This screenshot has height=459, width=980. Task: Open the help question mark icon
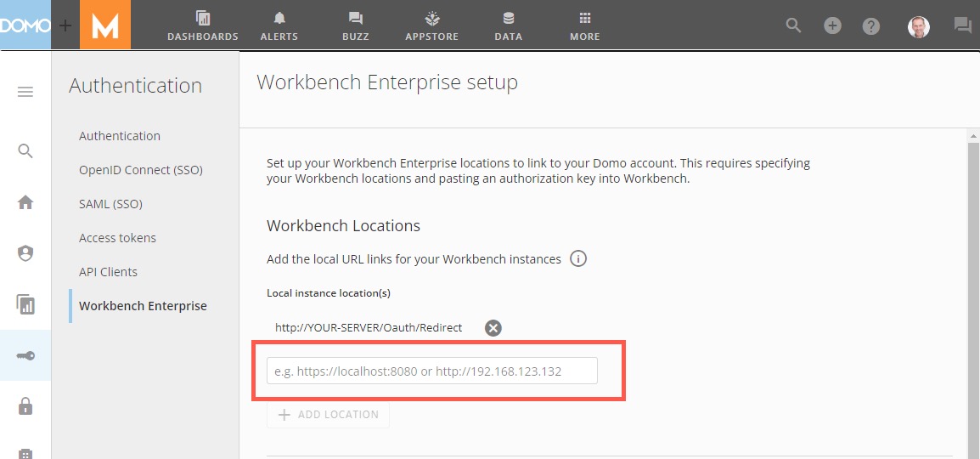point(871,26)
